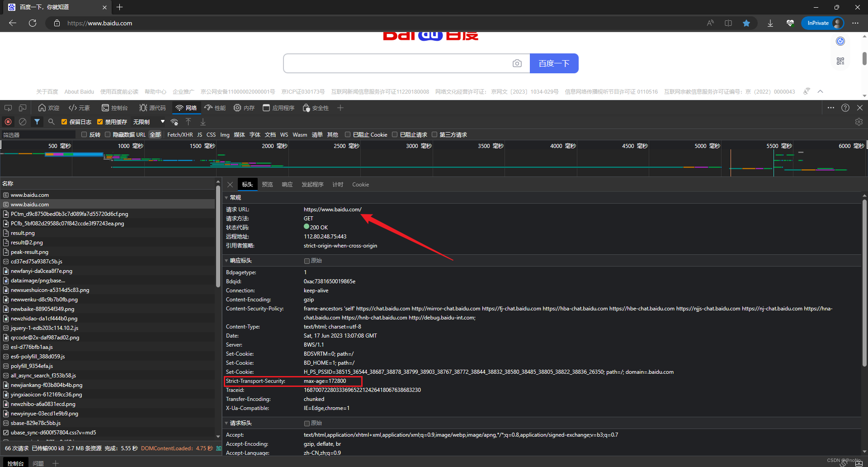This screenshot has width=868, height=467.
Task: Export HAR file with download arrow
Action: point(203,122)
